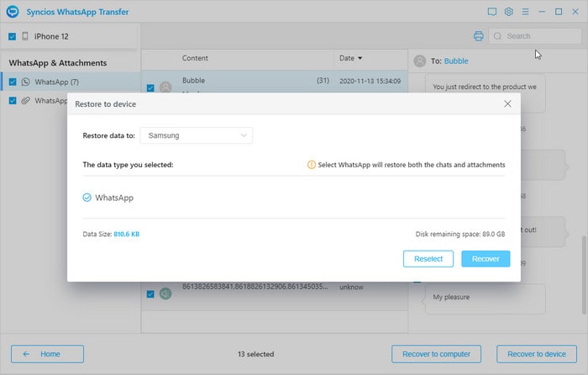This screenshot has height=375, width=588.
Task: Uncheck the Bubble conversation checkbox
Action: coord(150,87)
